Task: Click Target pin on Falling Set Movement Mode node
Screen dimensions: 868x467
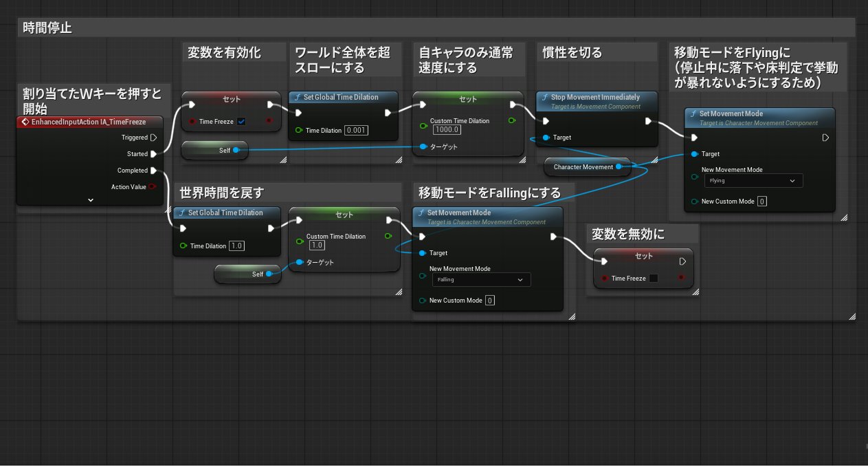Action: click(422, 253)
